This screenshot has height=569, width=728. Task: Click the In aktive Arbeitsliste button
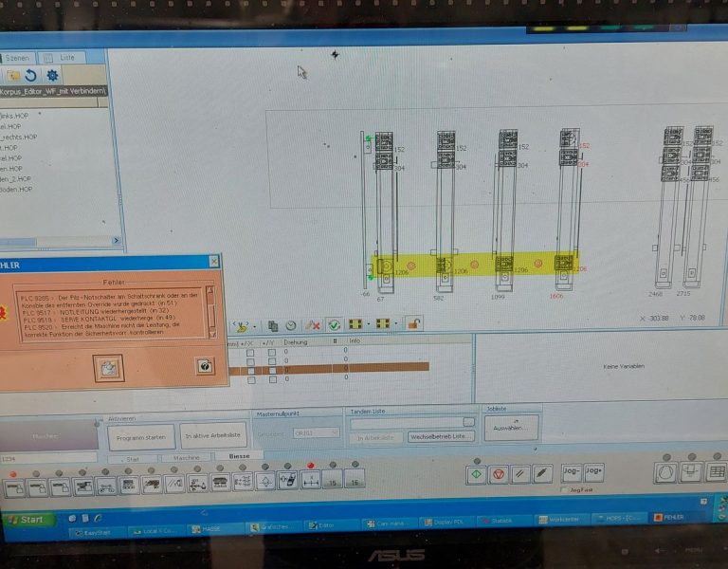coord(213,435)
